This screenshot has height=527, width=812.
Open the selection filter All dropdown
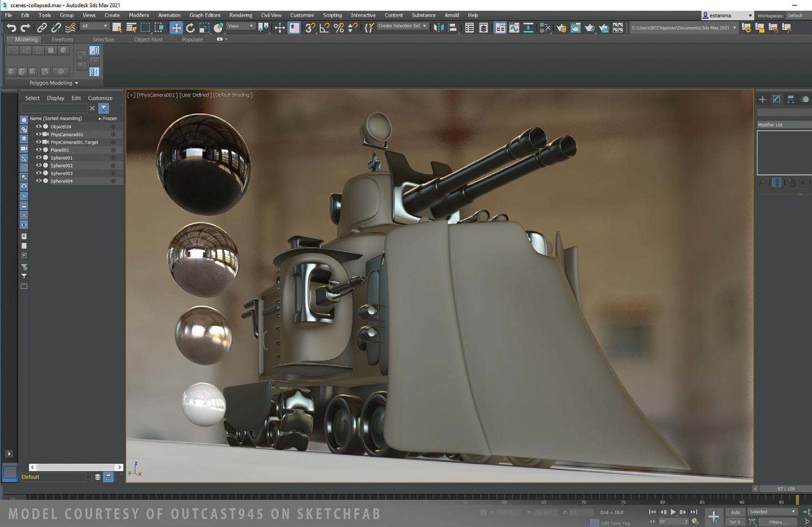(x=95, y=26)
